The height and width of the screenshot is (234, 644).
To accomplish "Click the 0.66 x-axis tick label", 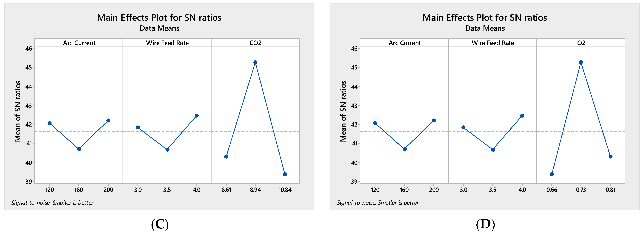I will point(552,190).
